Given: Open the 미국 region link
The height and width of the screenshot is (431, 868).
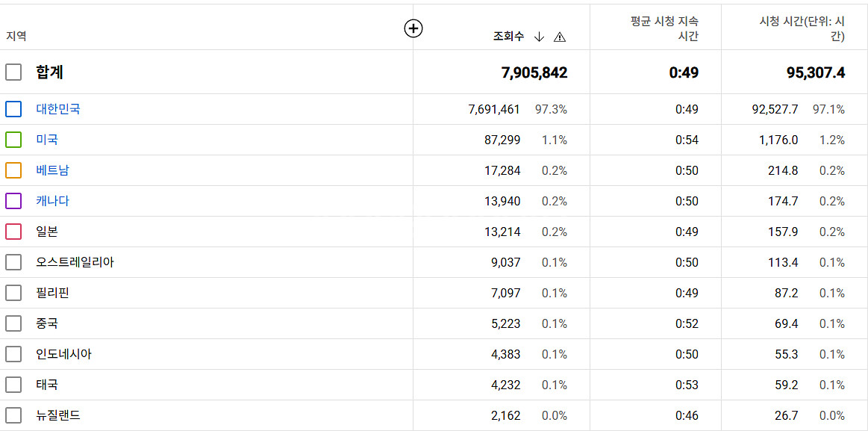Looking at the screenshot, I should tap(47, 140).
